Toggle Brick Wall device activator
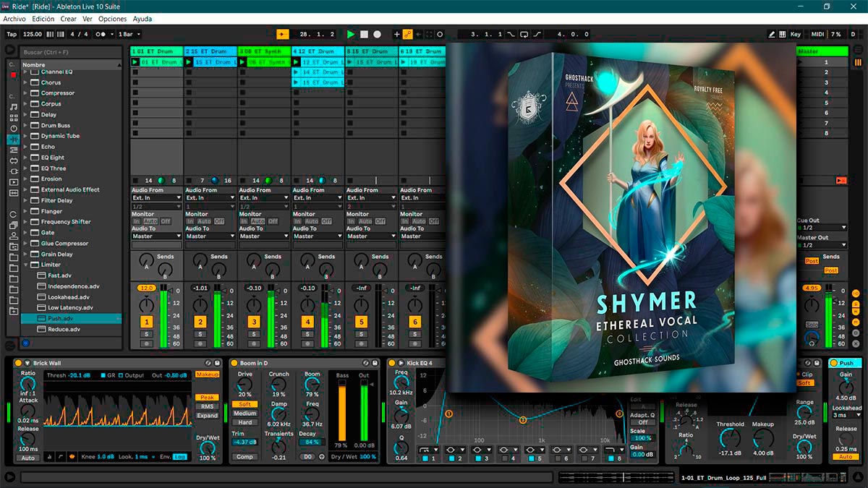Image resolution: width=868 pixels, height=488 pixels. coord(19,363)
